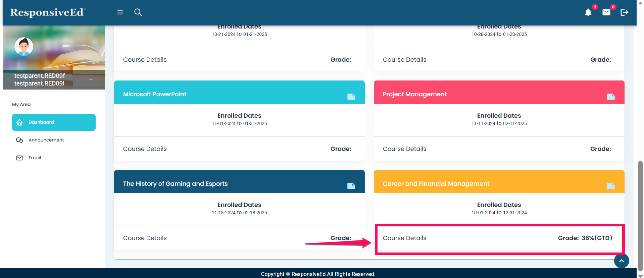Open Announcement in the sidebar
Image resolution: width=644 pixels, height=278 pixels.
pyautogui.click(x=46, y=140)
